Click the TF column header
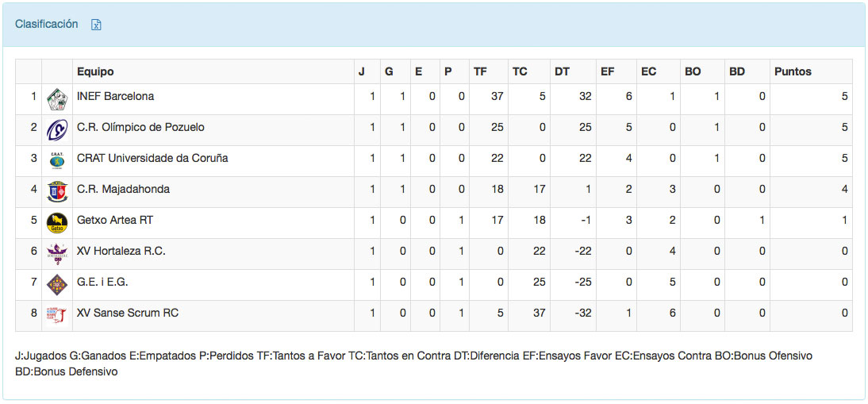This screenshot has height=404, width=868. pos(480,71)
